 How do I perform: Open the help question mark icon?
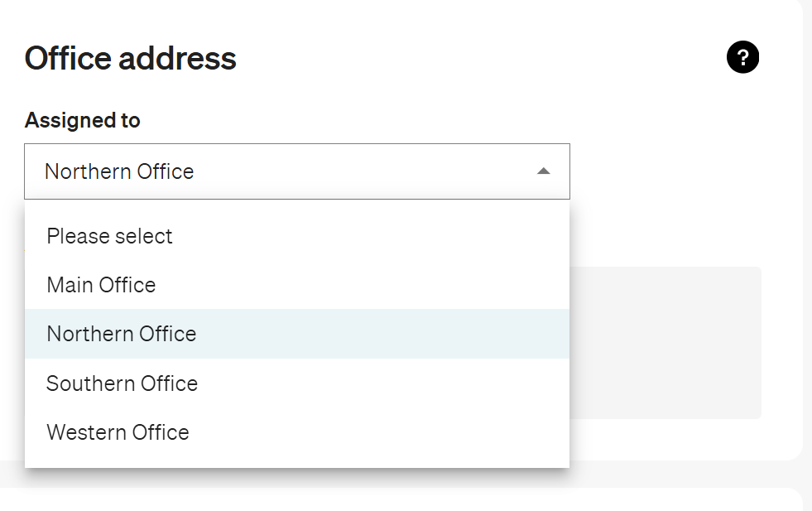(x=742, y=57)
